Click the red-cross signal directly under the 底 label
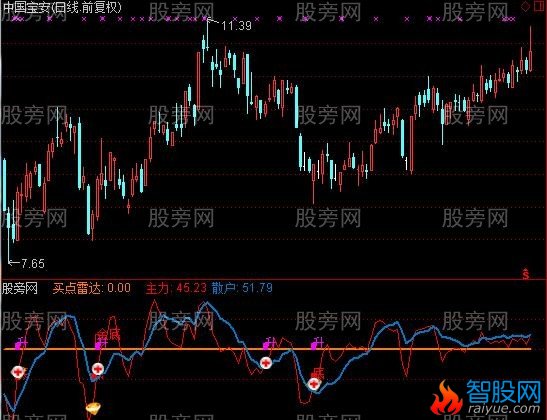Image resolution: width=547 pixels, height=420 pixels. pos(314,384)
